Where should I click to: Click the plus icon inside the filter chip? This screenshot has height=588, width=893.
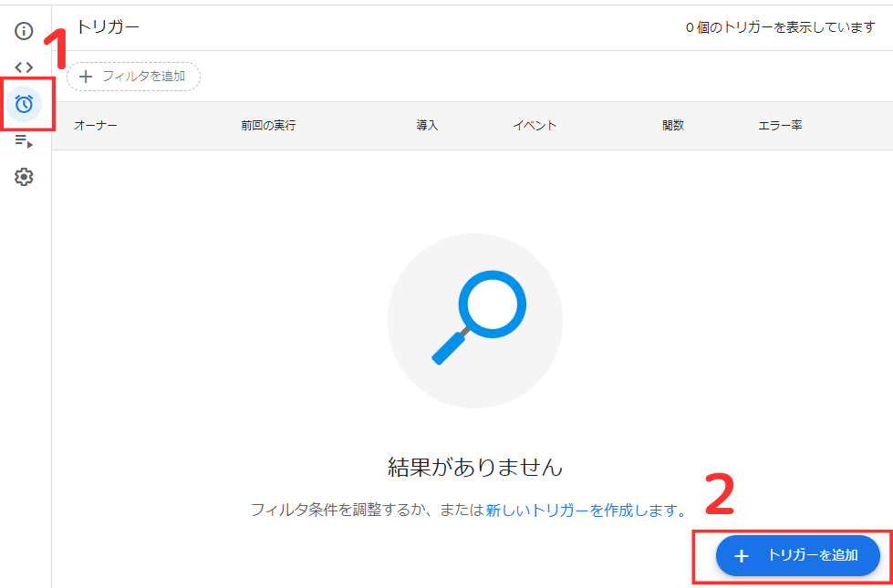[87, 77]
